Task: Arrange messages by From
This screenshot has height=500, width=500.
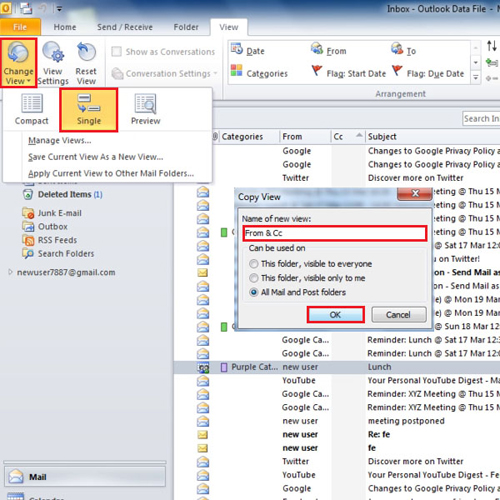Action: click(x=329, y=51)
